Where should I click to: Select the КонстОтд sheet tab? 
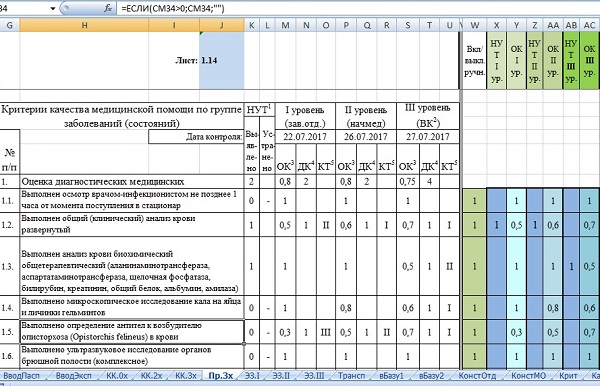point(477,376)
